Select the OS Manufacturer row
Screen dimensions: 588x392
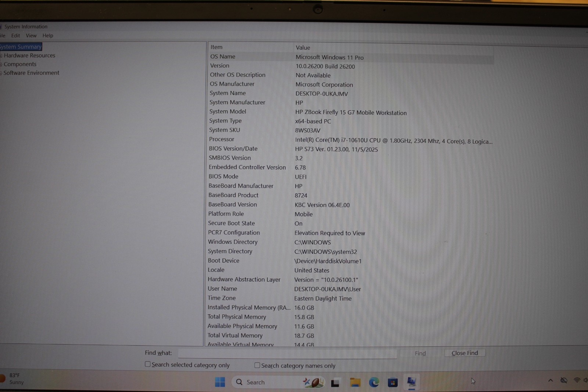point(351,84)
